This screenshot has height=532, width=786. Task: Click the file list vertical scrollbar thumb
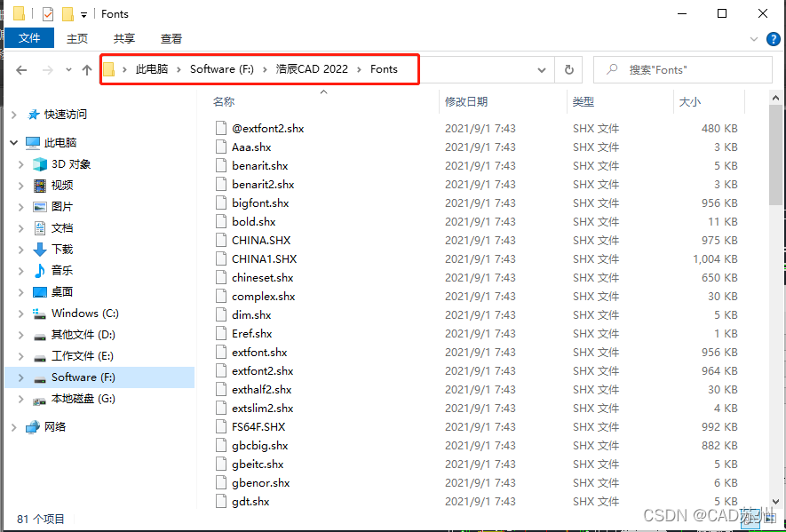point(775,155)
